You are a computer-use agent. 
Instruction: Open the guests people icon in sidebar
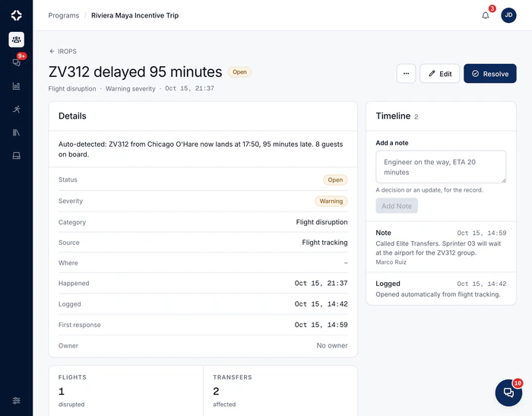16,40
